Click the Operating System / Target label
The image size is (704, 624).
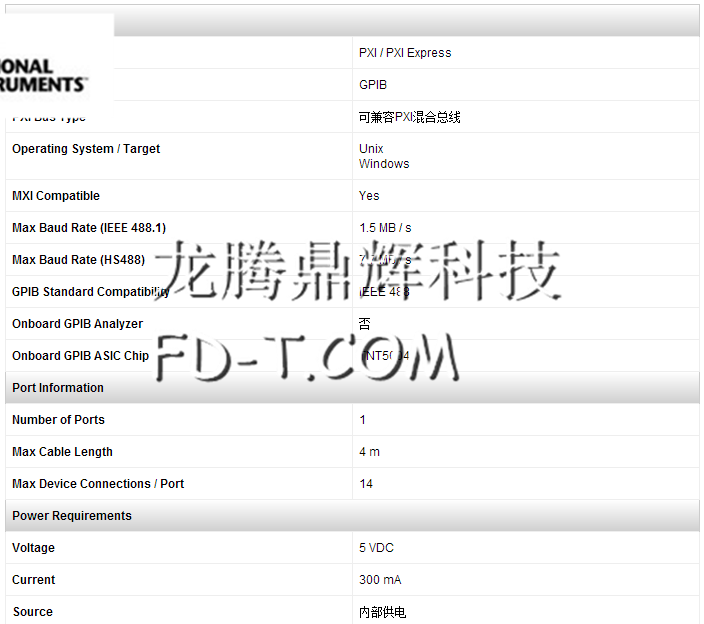click(x=86, y=149)
